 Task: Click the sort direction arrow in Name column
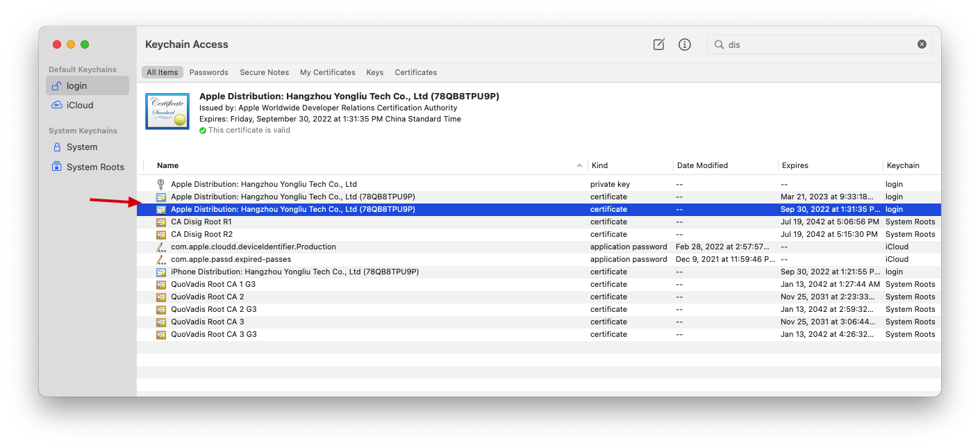pos(579,165)
